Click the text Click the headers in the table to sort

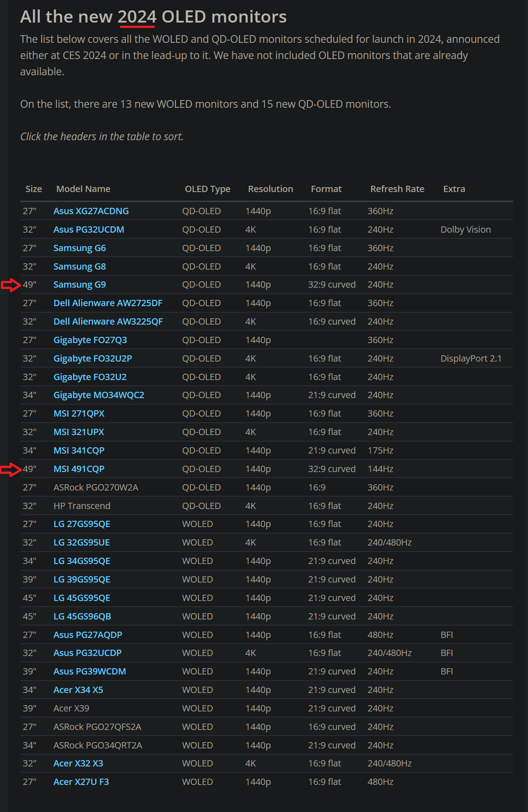point(102,136)
